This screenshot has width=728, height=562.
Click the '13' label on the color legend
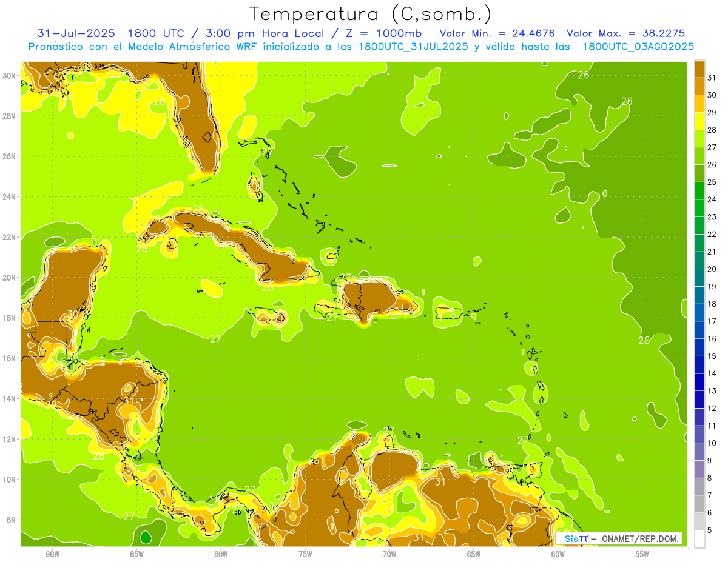tap(712, 391)
